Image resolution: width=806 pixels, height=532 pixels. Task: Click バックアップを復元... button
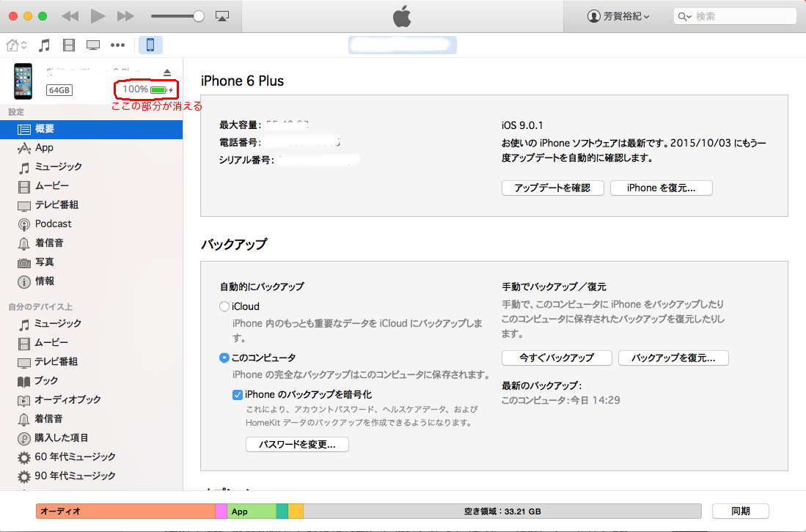click(673, 358)
